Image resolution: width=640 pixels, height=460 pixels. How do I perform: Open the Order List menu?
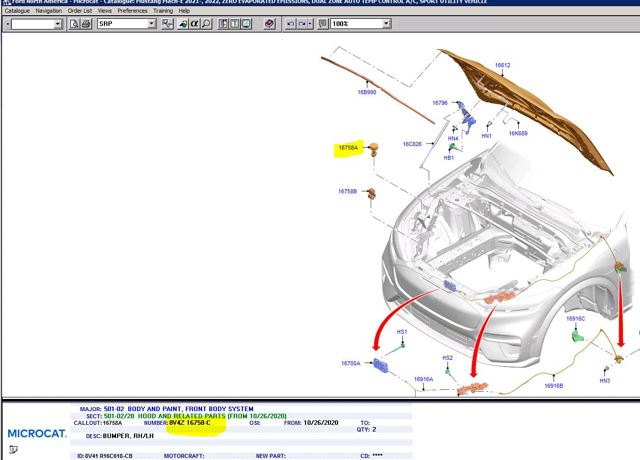(80, 11)
